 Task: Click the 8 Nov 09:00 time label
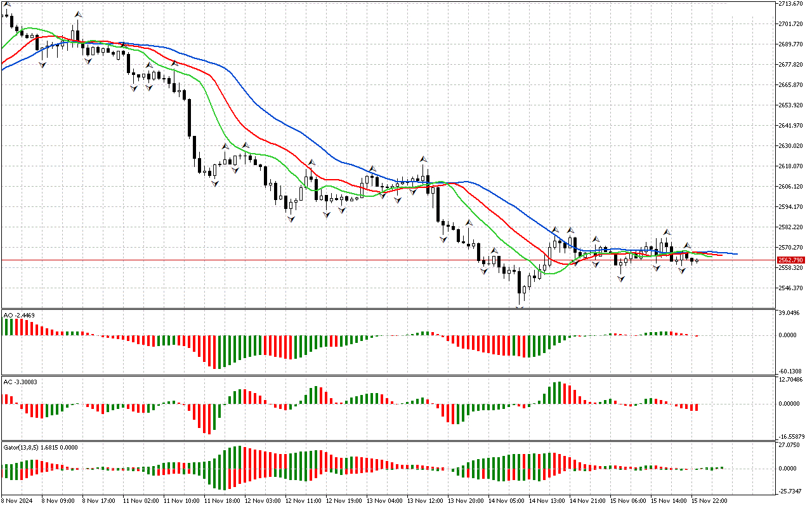click(x=56, y=501)
